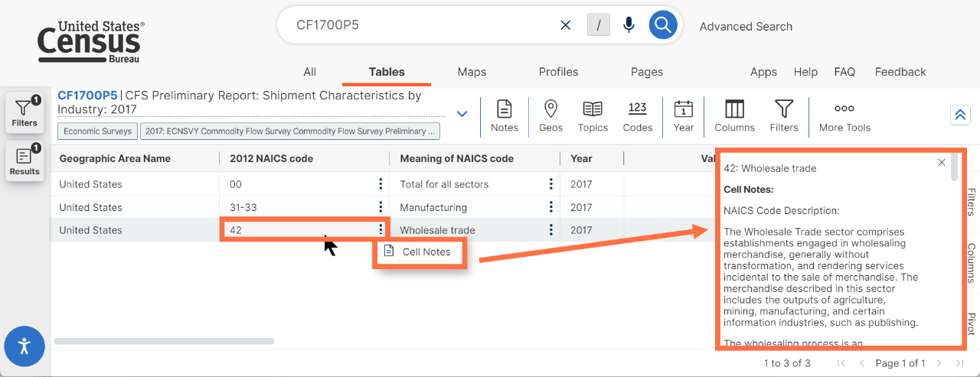Click the Economic Surveys tag
980x377 pixels.
point(97,131)
